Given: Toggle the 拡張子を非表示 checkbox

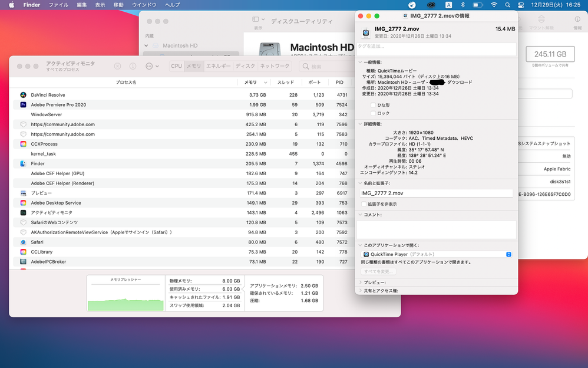Looking at the screenshot, I should 364,204.
